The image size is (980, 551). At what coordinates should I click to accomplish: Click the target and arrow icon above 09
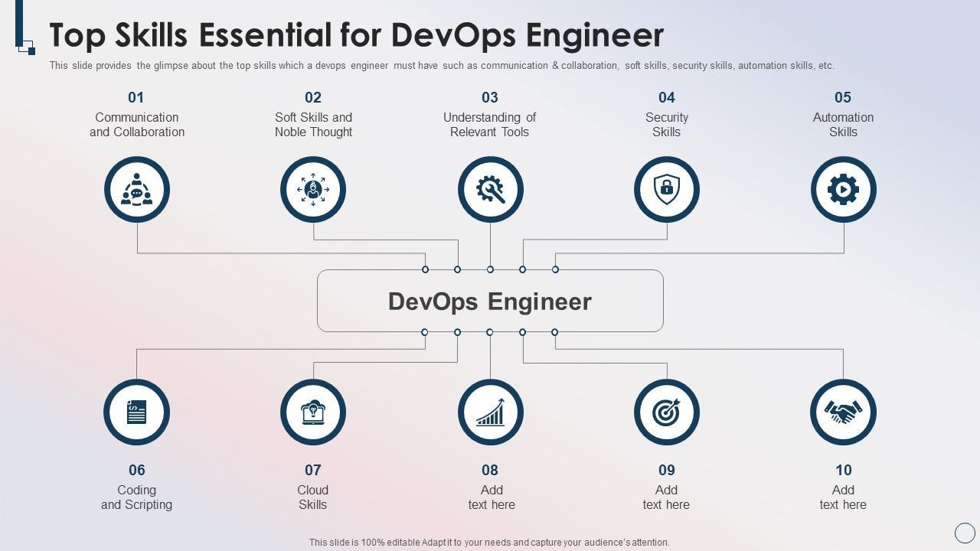[x=667, y=412]
